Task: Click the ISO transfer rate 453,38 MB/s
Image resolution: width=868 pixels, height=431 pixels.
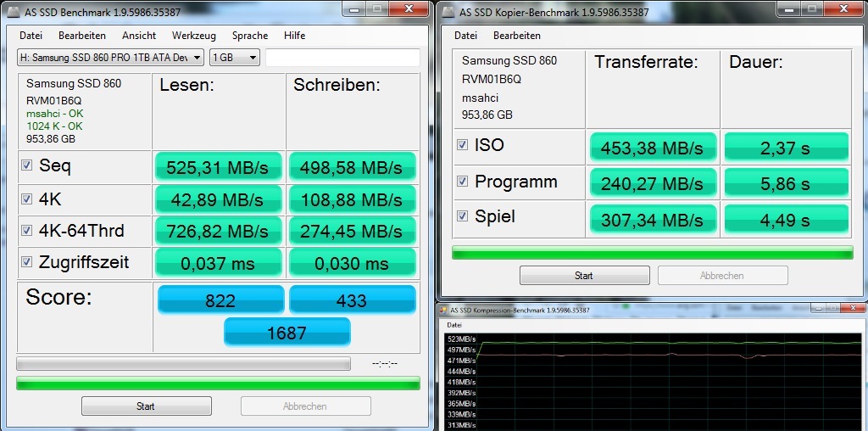Action: click(x=654, y=148)
